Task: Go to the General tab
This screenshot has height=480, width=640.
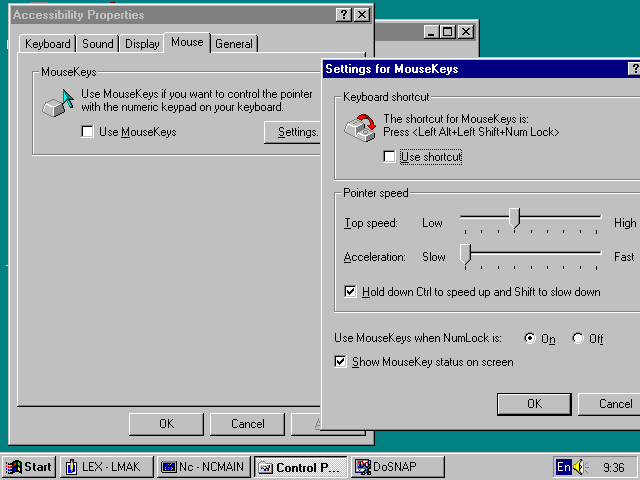Action: tap(234, 44)
